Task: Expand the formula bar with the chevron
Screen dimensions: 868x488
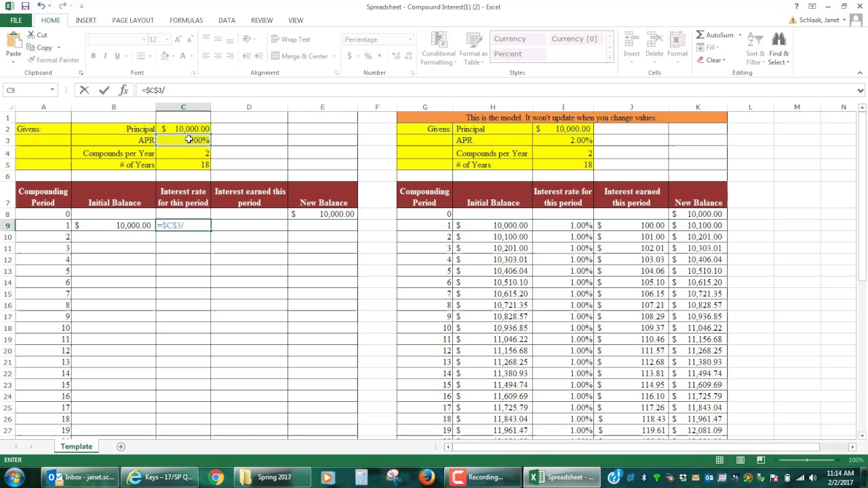Action: coord(861,90)
